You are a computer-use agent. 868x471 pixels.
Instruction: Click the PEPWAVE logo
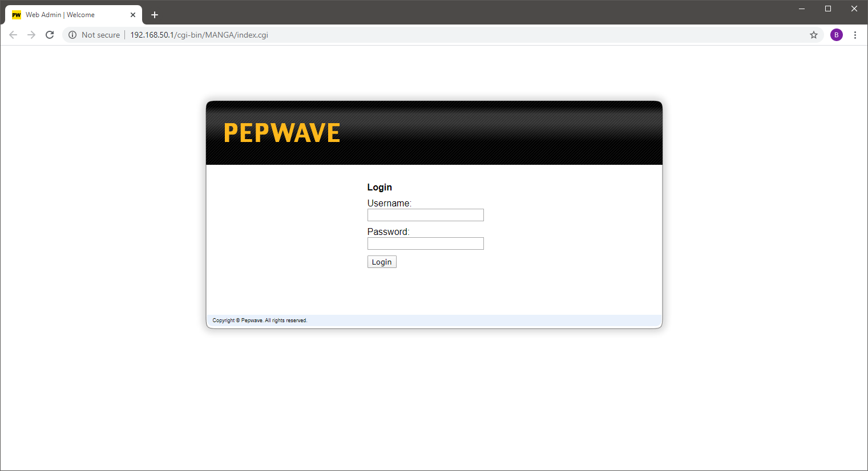(282, 133)
